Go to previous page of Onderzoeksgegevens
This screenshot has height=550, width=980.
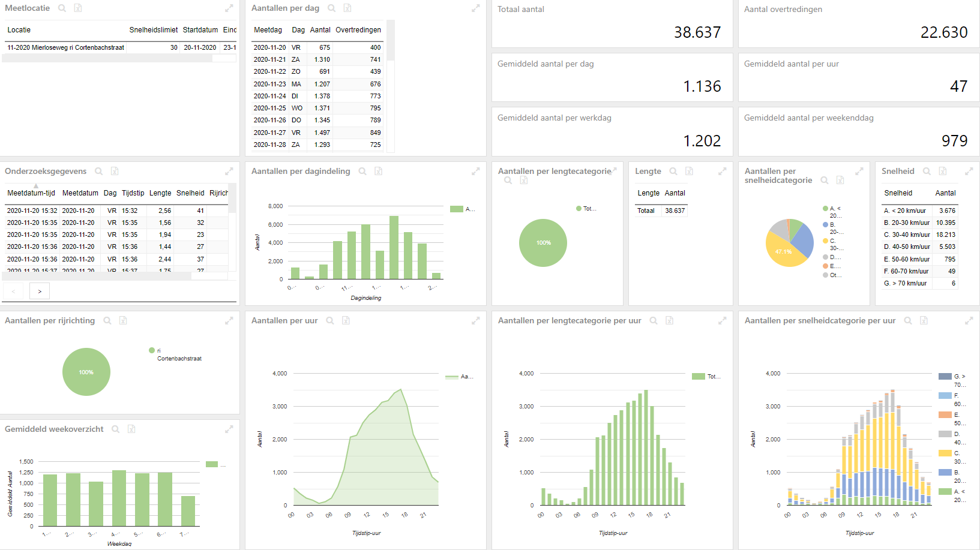[13, 291]
